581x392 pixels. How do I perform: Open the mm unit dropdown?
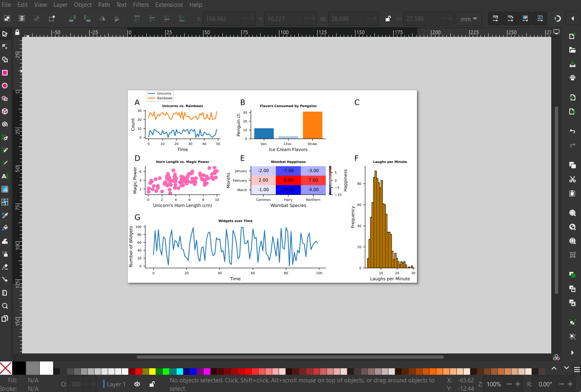tap(468, 18)
